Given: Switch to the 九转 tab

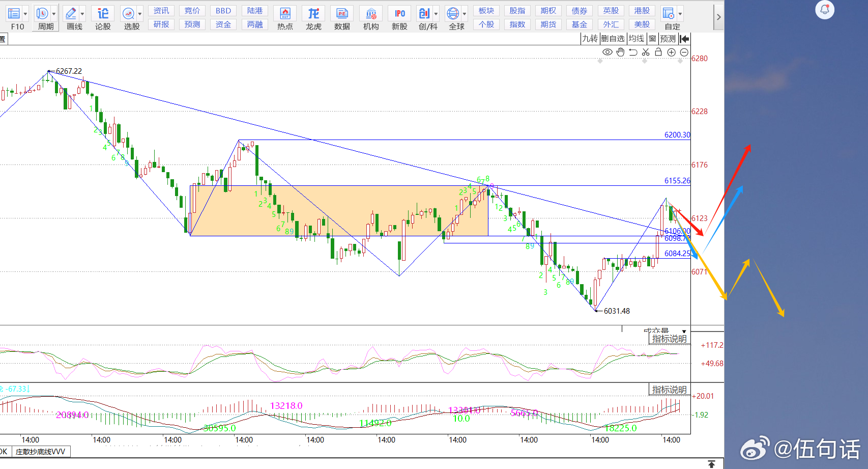Looking at the screenshot, I should point(590,39).
